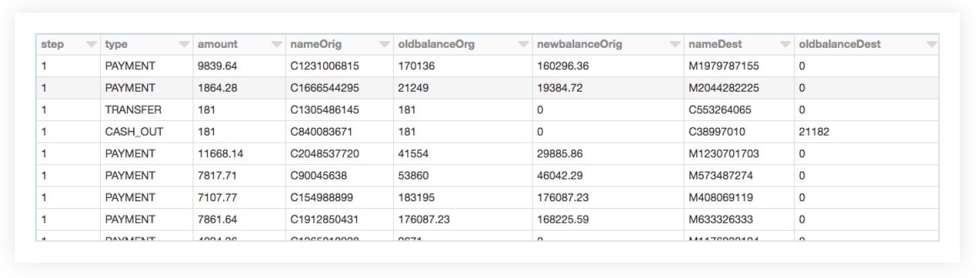Select the CASH_OUT type cell
The width and height of the screenshot is (980, 278).
tap(134, 132)
